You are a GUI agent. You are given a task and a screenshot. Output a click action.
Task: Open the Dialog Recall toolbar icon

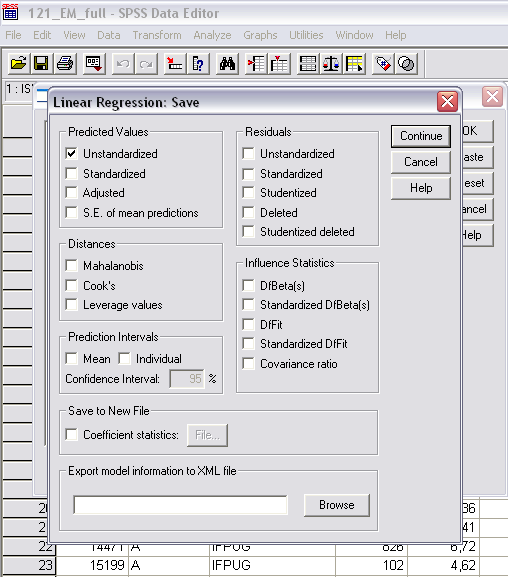click(94, 63)
